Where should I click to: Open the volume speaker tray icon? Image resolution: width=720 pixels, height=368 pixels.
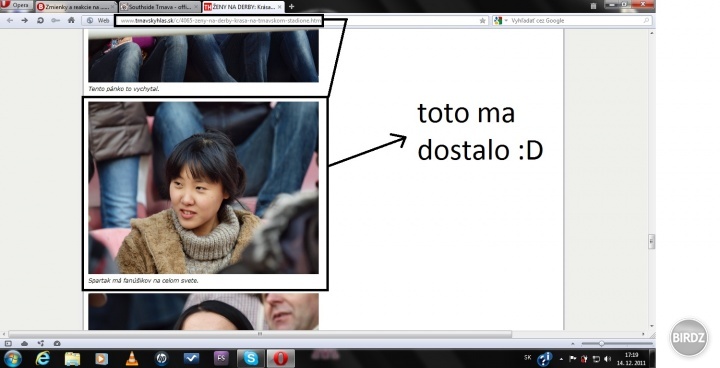(608, 359)
